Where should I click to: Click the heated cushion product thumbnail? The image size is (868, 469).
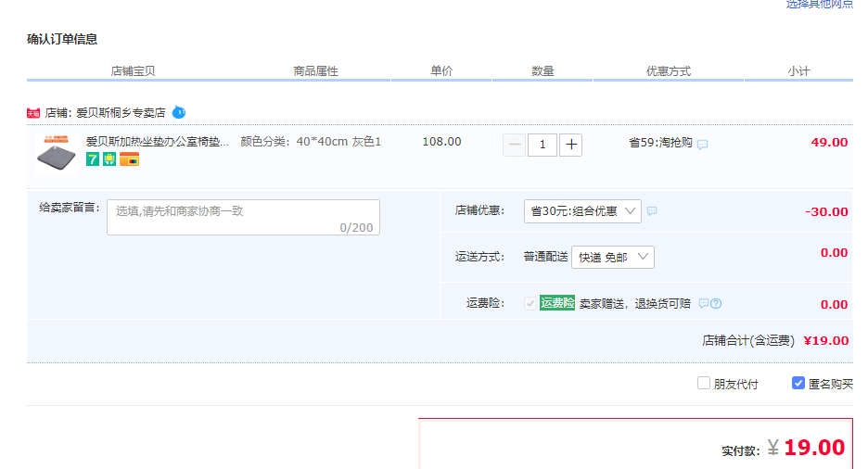click(56, 154)
